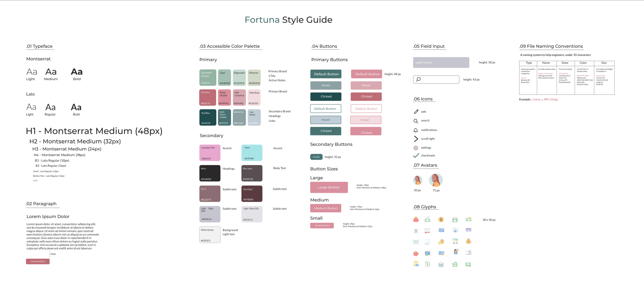The image size is (644, 282).
Task: Click the pink Medium Button
Action: click(326, 208)
